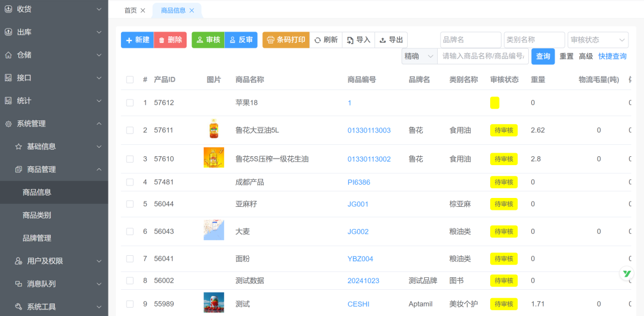Click the green 审核 approve button
Image resolution: width=644 pixels, height=316 pixels.
pos(208,40)
